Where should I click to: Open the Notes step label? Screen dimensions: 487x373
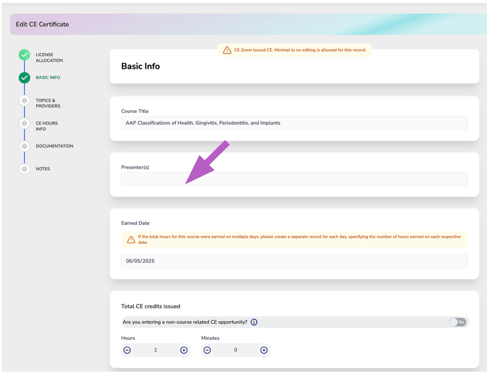click(43, 169)
